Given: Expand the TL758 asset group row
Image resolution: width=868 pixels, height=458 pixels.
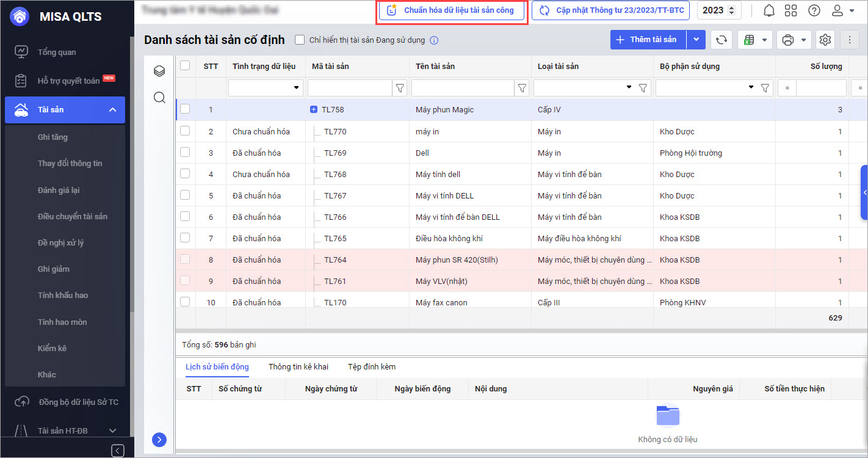Looking at the screenshot, I should click(314, 110).
